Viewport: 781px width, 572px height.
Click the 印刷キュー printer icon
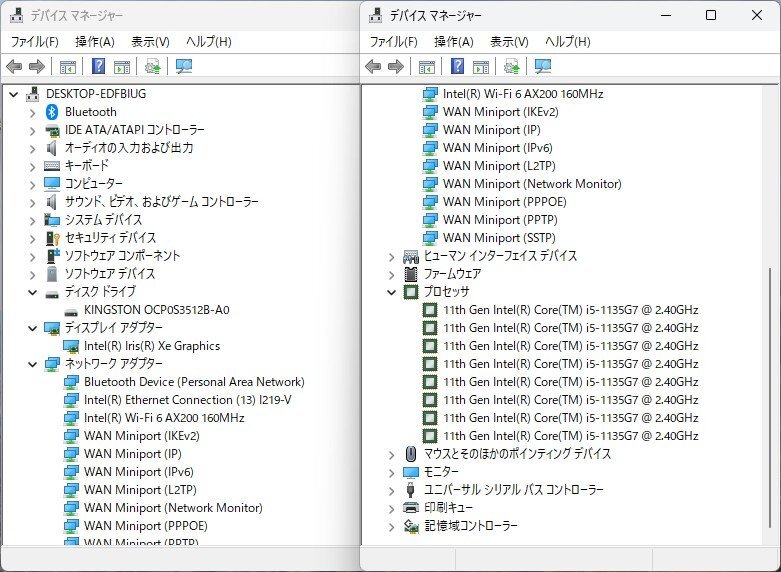[x=410, y=508]
